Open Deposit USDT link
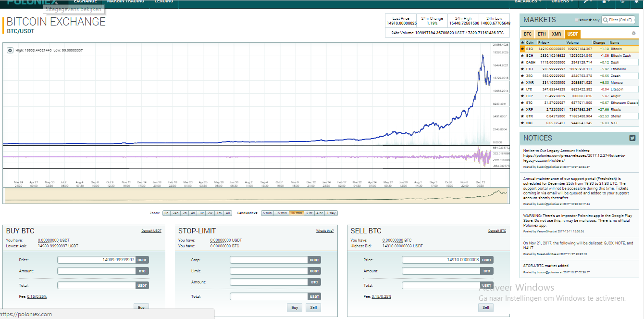 click(151, 231)
